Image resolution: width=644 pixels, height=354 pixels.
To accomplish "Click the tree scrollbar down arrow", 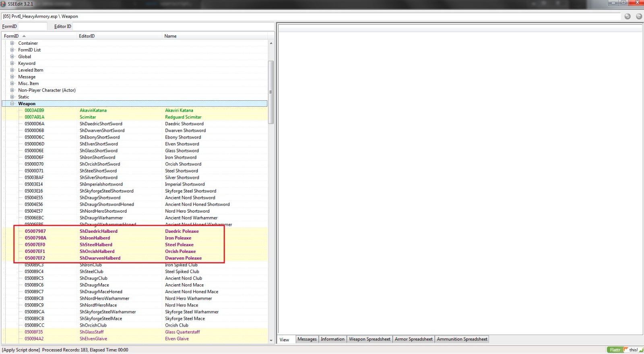I will pyautogui.click(x=271, y=340).
